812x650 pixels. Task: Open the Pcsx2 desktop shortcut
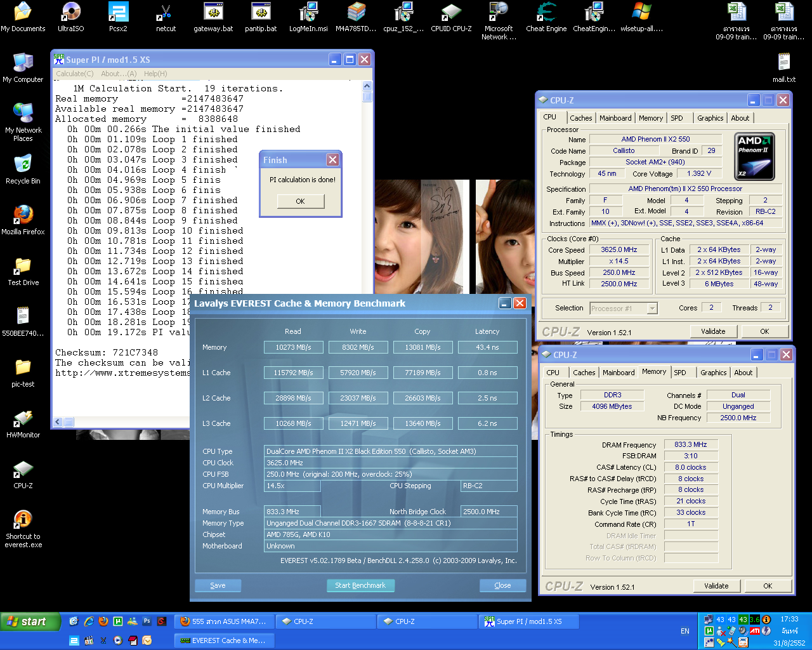(118, 17)
